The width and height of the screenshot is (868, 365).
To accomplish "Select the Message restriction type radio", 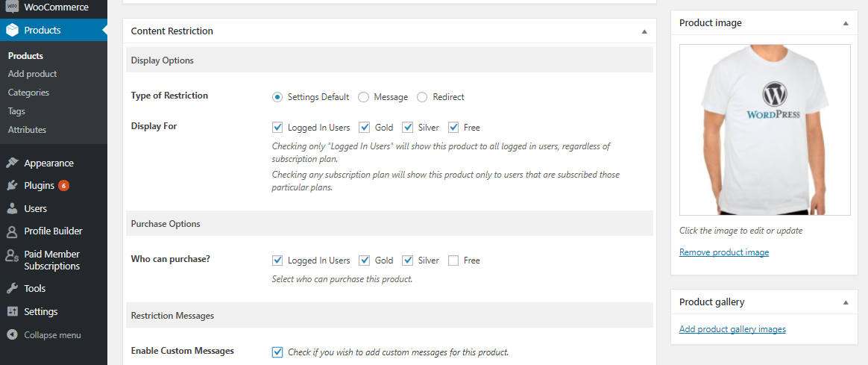I will 364,97.
